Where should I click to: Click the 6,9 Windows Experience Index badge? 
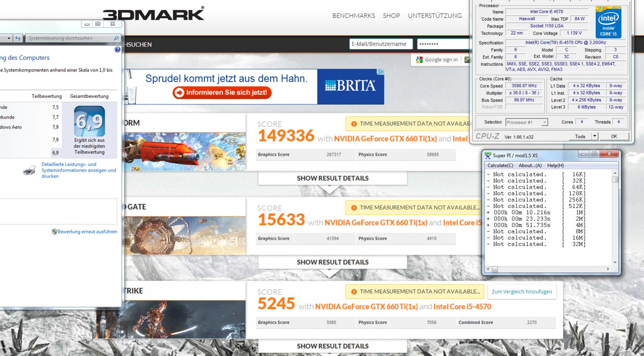90,121
